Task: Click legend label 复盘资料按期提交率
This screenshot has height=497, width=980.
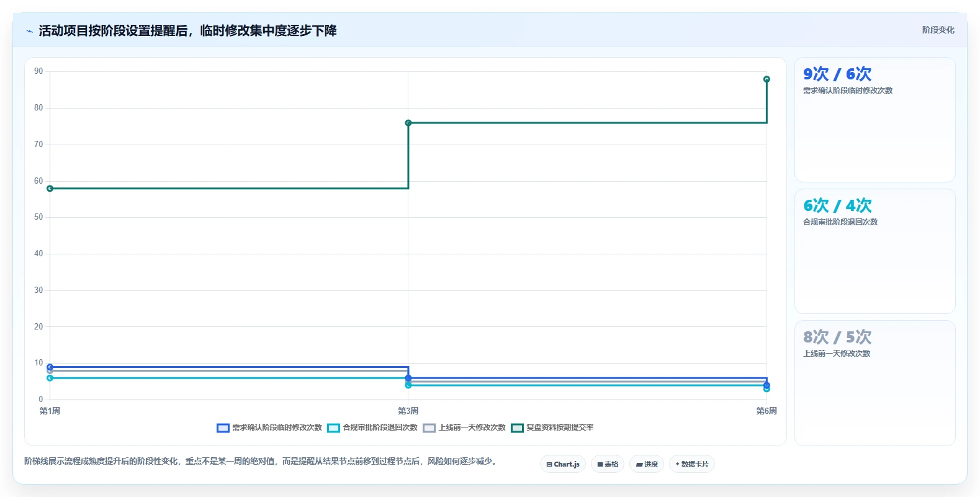Action: click(x=560, y=428)
